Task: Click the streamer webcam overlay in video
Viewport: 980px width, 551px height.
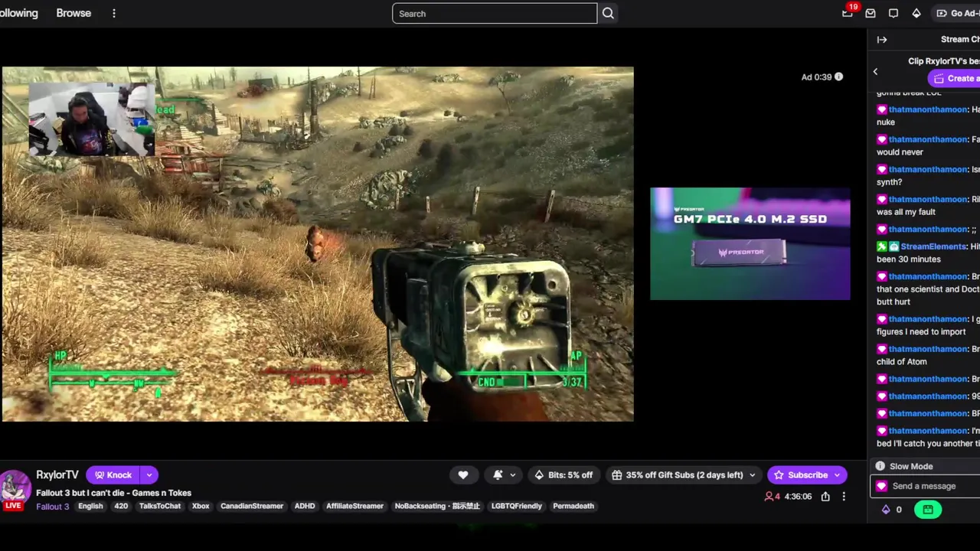Action: (91, 118)
